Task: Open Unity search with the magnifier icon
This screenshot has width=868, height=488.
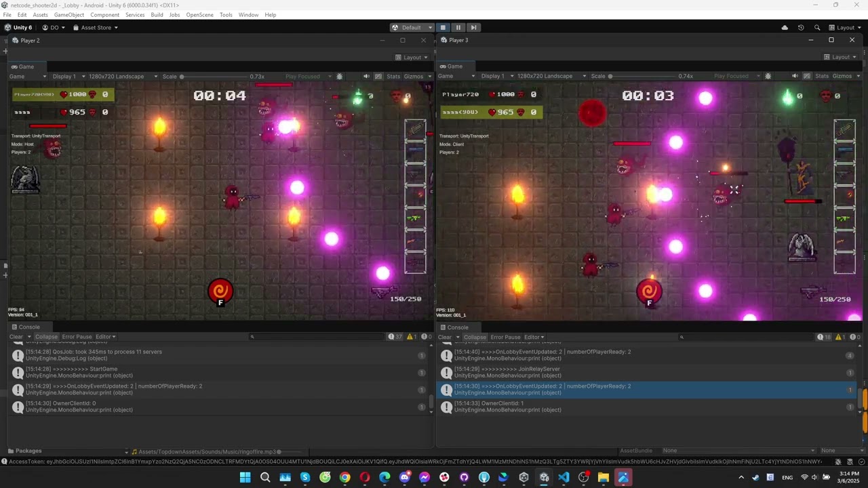Action: click(817, 28)
